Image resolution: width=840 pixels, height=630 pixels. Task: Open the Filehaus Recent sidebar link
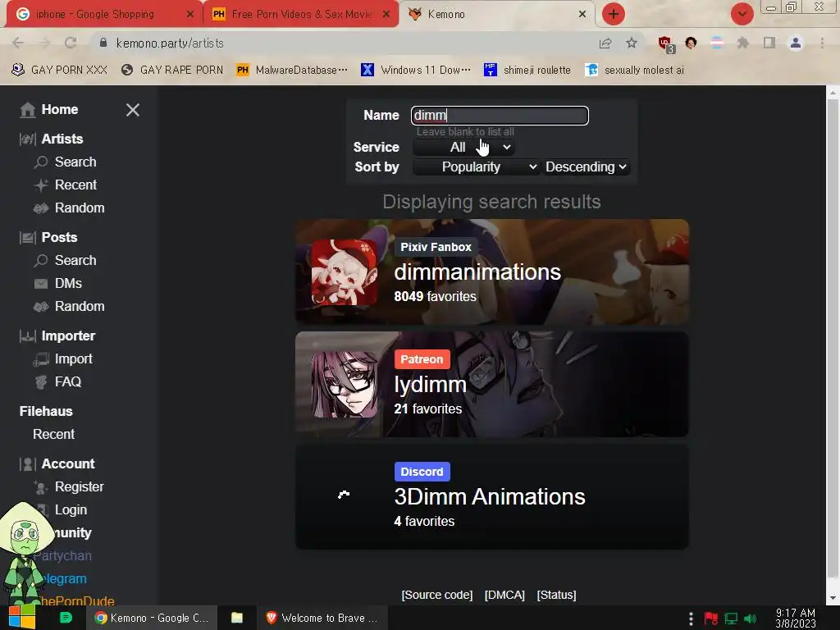point(53,435)
